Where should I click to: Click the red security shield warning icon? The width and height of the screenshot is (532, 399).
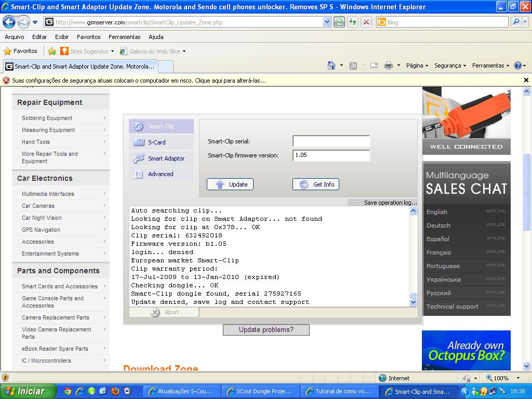pyautogui.click(x=6, y=81)
